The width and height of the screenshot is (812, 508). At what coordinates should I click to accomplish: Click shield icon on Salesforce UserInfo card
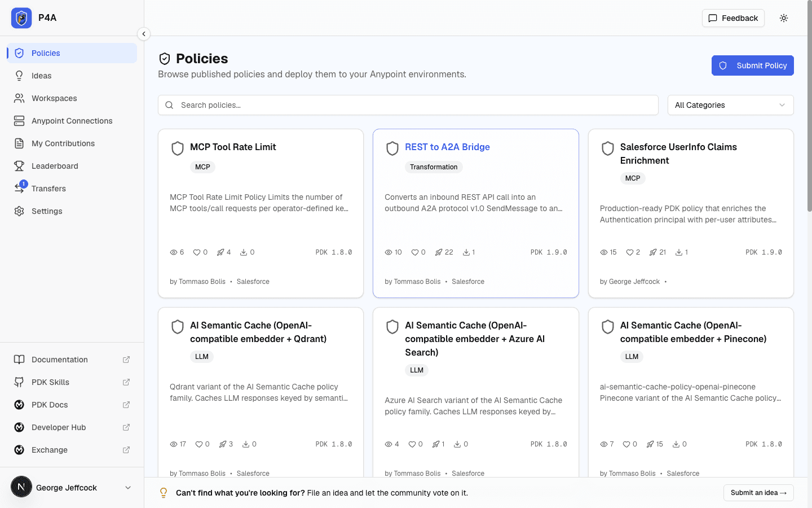click(608, 148)
